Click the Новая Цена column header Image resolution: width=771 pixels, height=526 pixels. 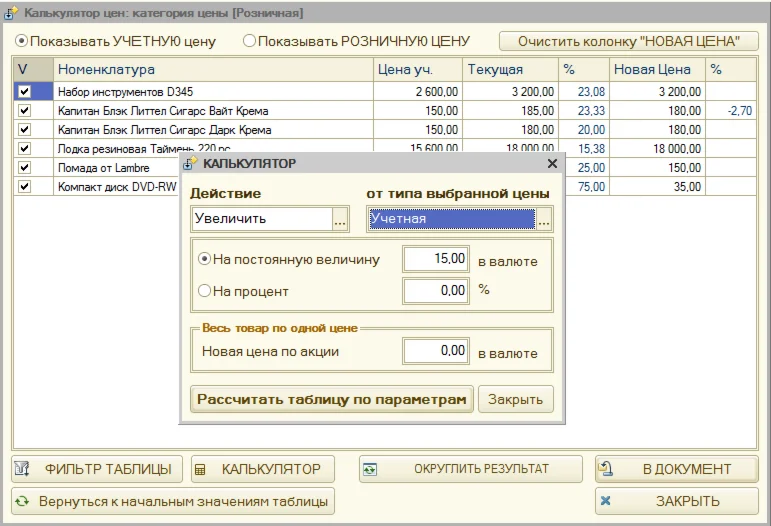[655, 70]
